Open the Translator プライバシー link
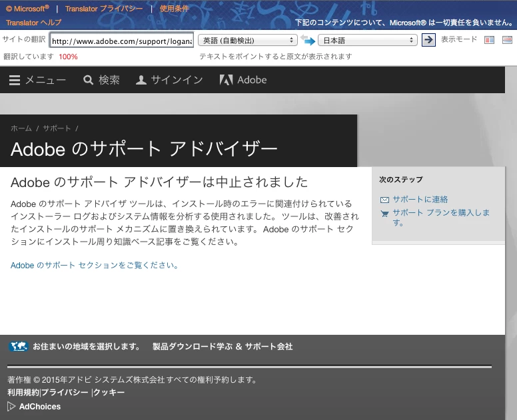 (x=104, y=9)
